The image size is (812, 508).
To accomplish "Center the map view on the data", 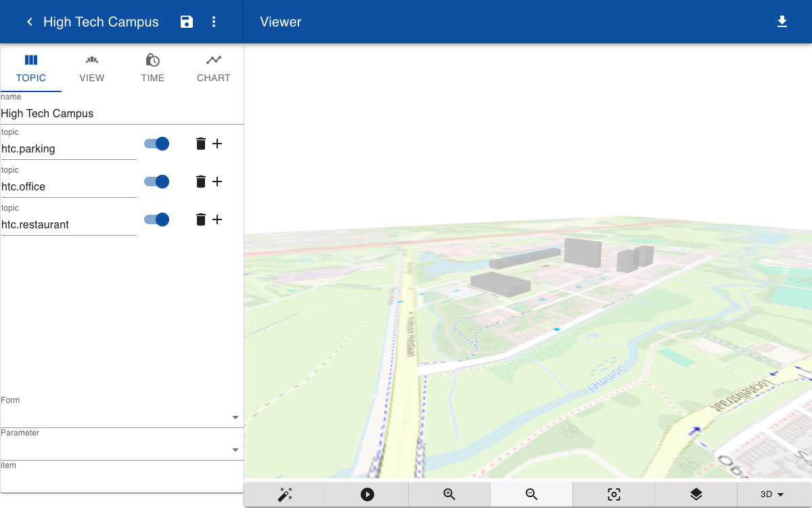I will click(614, 494).
